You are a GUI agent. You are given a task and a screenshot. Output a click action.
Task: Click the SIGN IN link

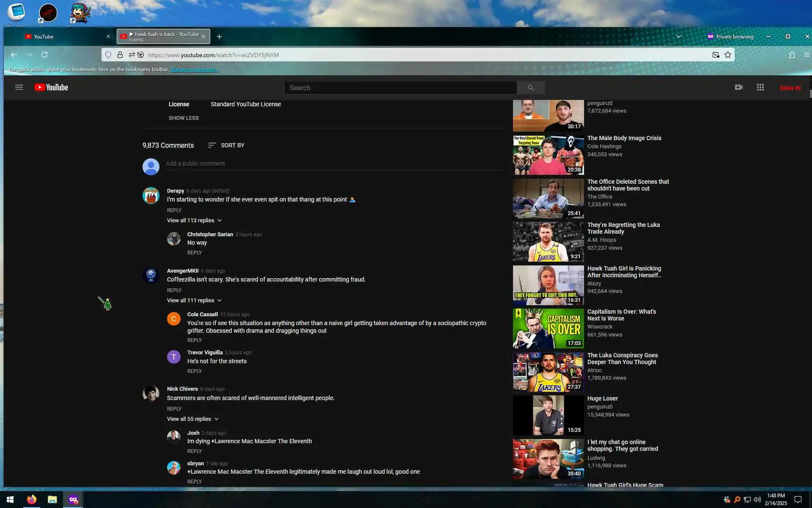[790, 88]
